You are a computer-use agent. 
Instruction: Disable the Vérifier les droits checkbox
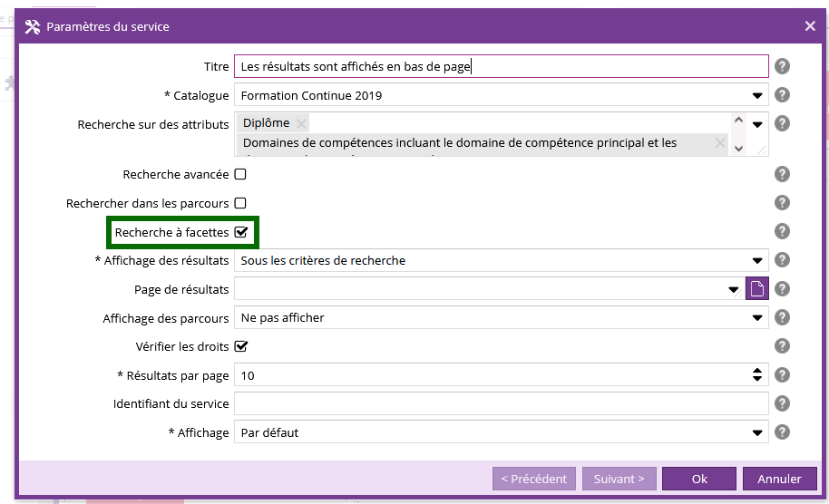point(241,346)
